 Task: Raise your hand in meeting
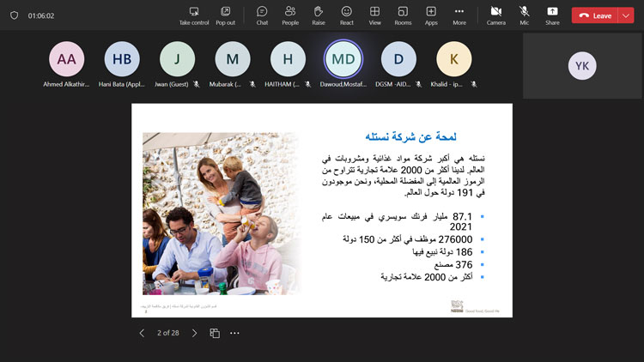click(319, 15)
